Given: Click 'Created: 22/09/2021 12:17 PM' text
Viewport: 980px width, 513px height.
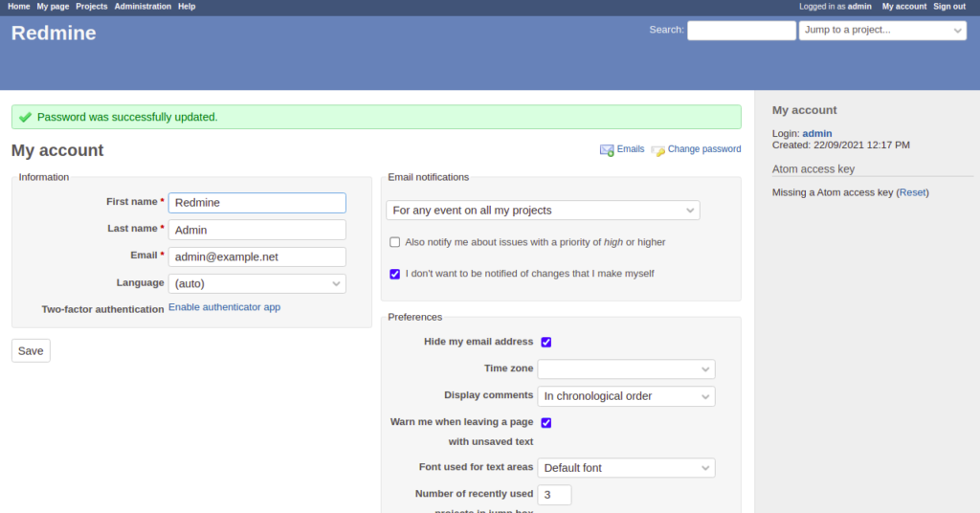Looking at the screenshot, I should click(840, 145).
